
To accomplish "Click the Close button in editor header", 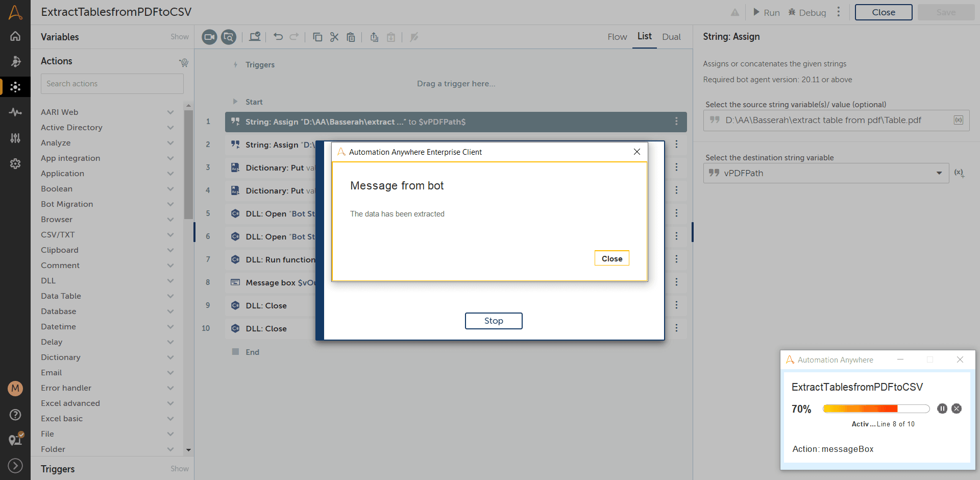I will tap(884, 12).
